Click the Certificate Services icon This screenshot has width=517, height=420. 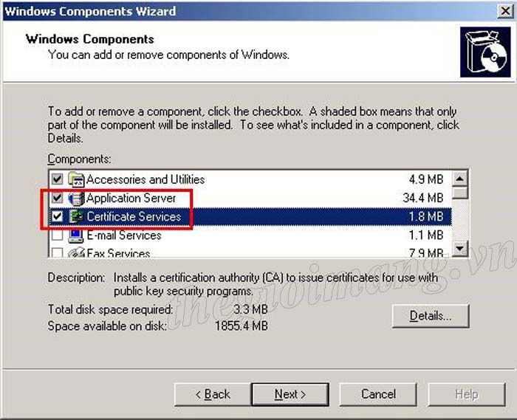tap(76, 217)
